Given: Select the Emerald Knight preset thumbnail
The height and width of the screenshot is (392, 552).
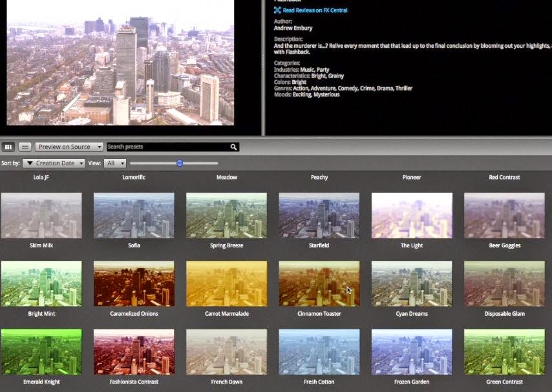Looking at the screenshot, I should point(41,352).
